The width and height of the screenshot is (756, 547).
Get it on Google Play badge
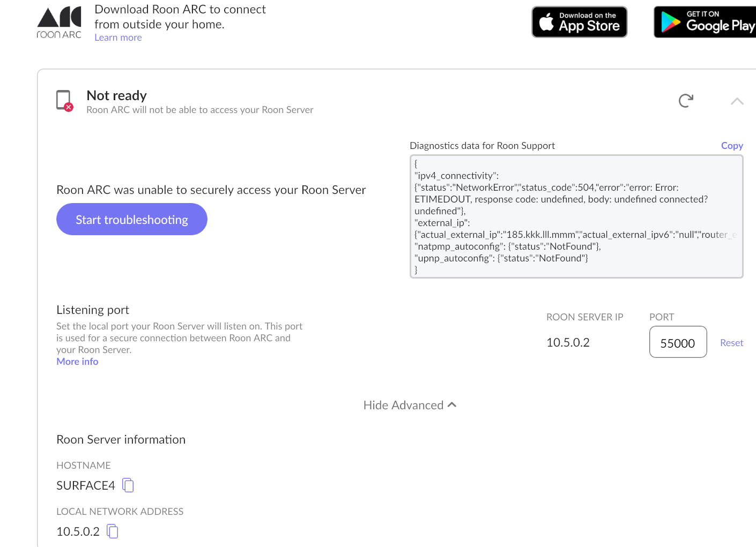[x=705, y=22]
